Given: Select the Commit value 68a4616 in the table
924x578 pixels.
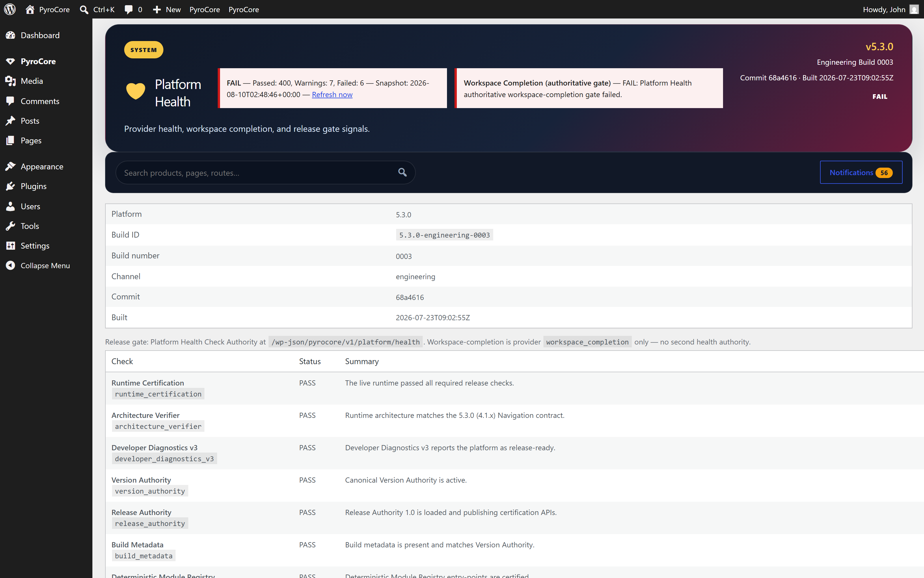Looking at the screenshot, I should (410, 297).
